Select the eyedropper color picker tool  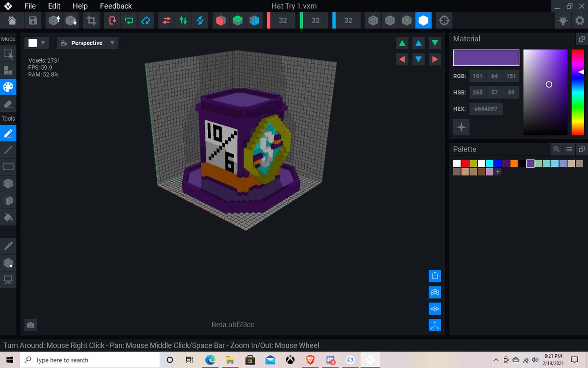[x=8, y=245]
